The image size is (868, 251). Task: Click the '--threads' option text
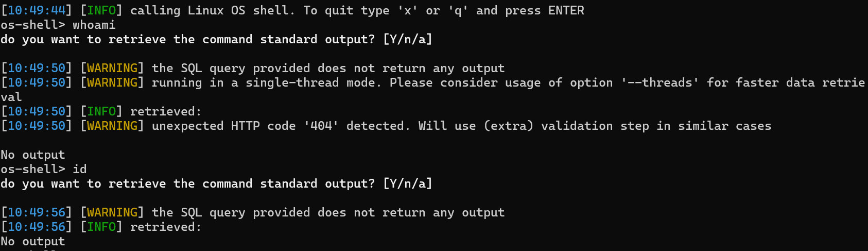point(659,82)
